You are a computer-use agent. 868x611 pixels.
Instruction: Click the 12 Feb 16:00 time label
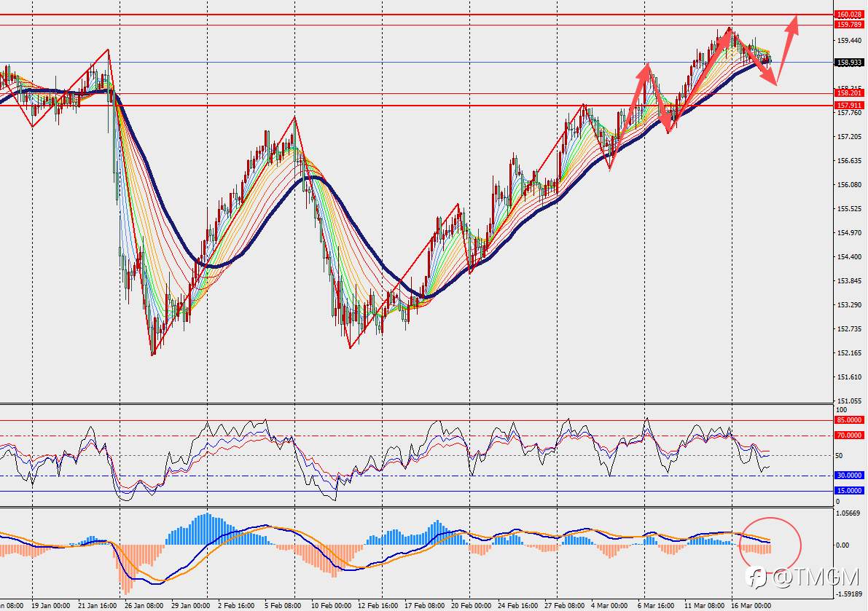tap(378, 605)
